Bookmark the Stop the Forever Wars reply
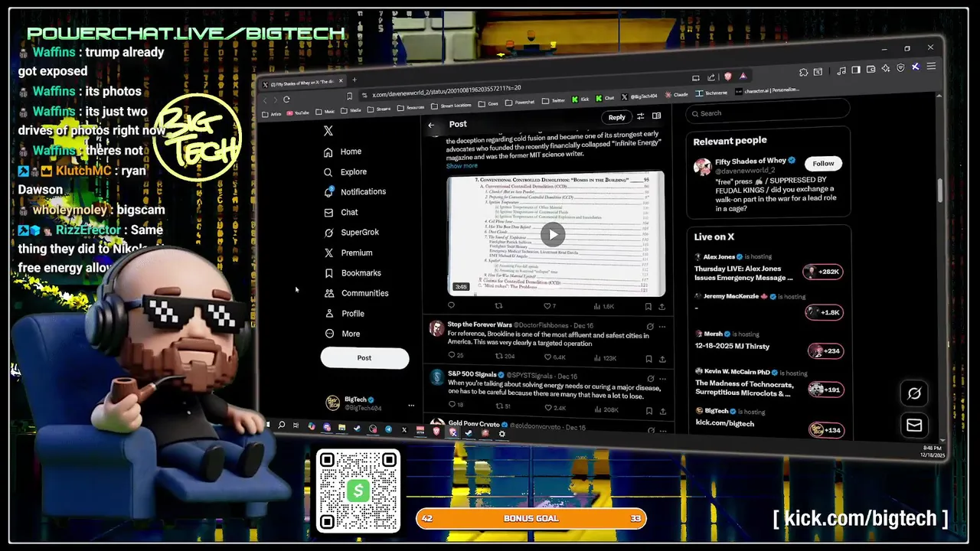Screen dimensions: 980x551 (648, 358)
